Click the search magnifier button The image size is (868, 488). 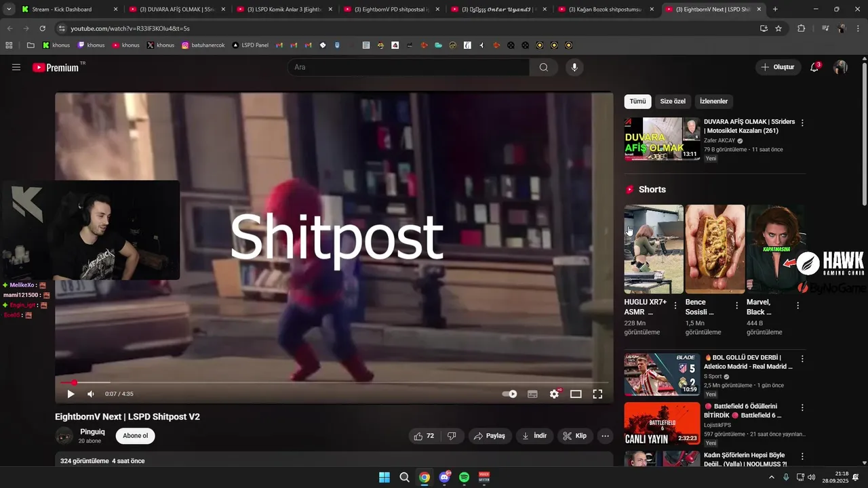(x=544, y=67)
